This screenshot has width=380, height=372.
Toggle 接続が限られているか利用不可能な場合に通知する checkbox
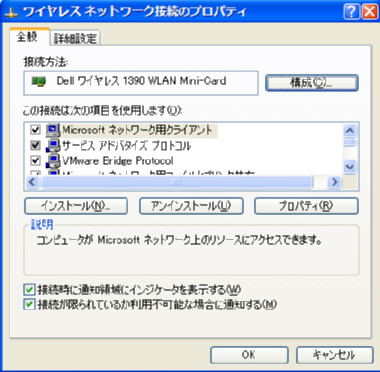pos(29,304)
